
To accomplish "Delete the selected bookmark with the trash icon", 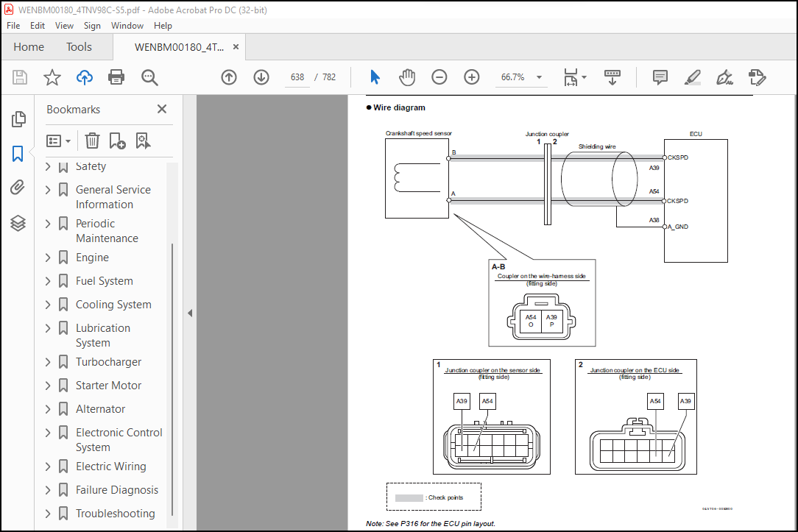I will point(92,141).
